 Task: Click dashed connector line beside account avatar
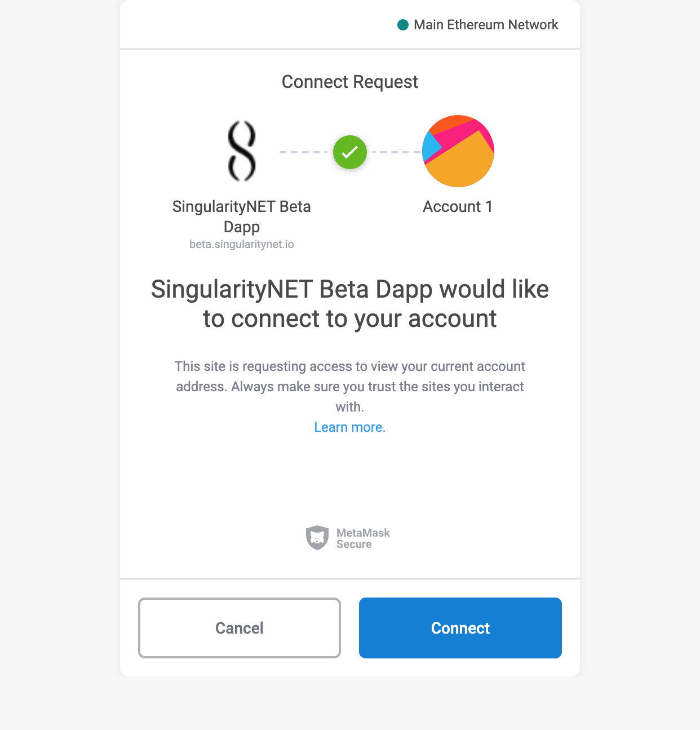coord(396,152)
